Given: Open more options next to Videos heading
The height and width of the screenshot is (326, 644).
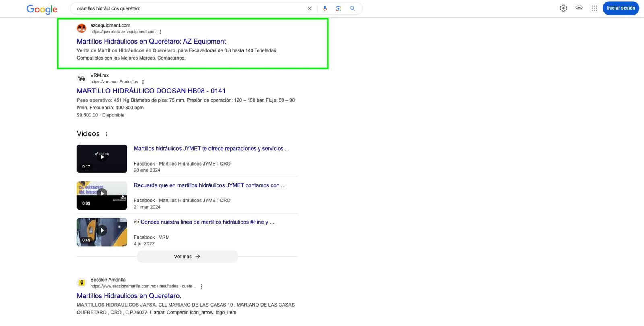Looking at the screenshot, I should coord(107,134).
